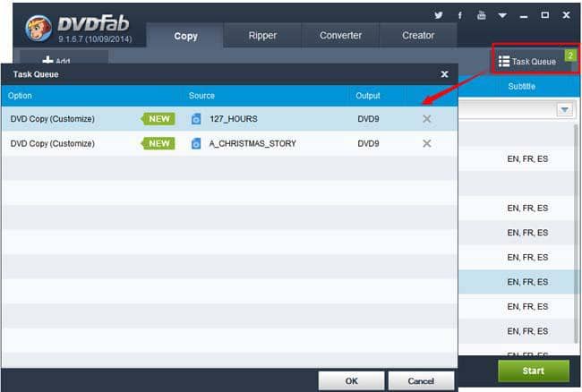Confirm with the OK button
The image size is (582, 392).
(351, 381)
